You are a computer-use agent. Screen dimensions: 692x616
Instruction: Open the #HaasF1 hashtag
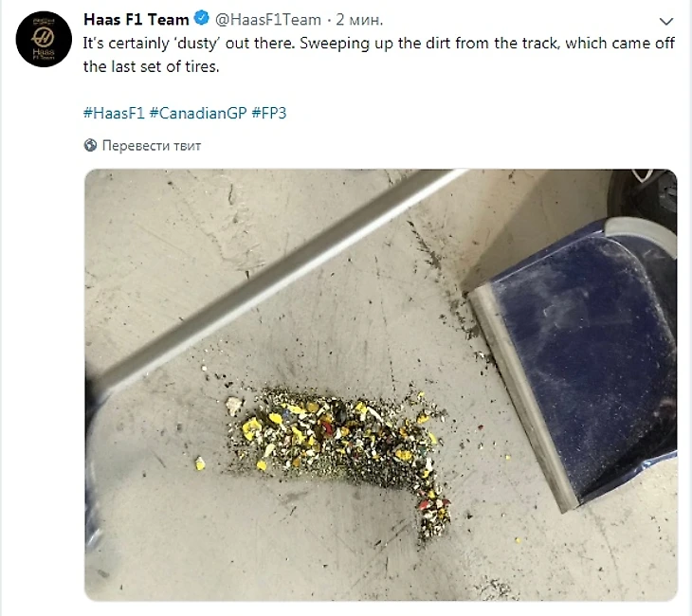click(x=114, y=113)
